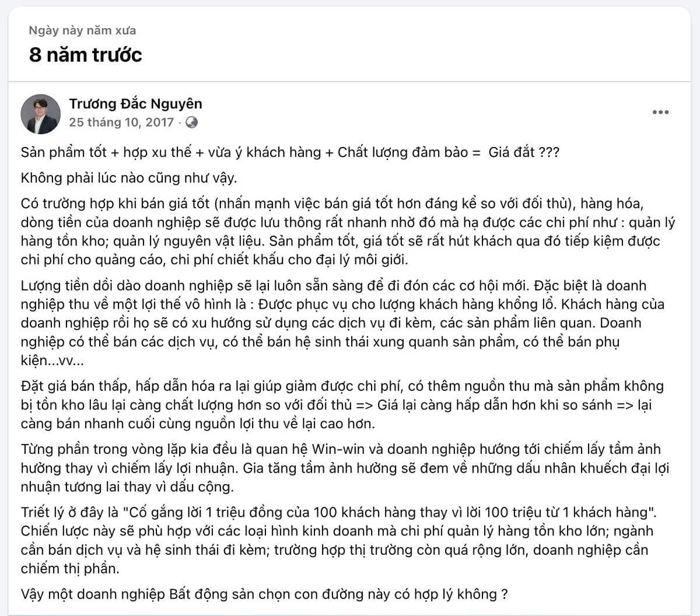Select the three-dot icon to hide this memory

point(660,111)
